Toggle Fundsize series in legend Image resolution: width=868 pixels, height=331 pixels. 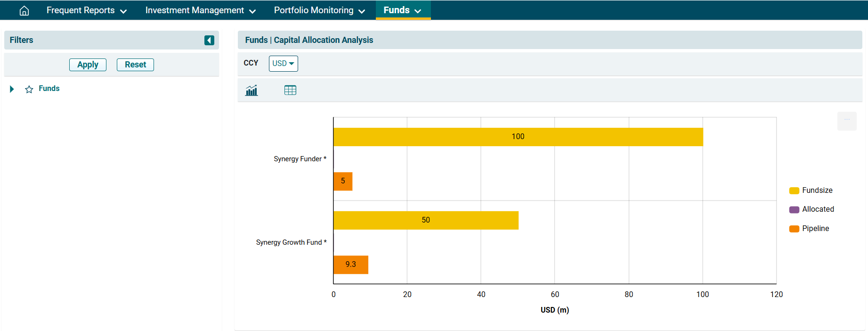click(x=811, y=190)
